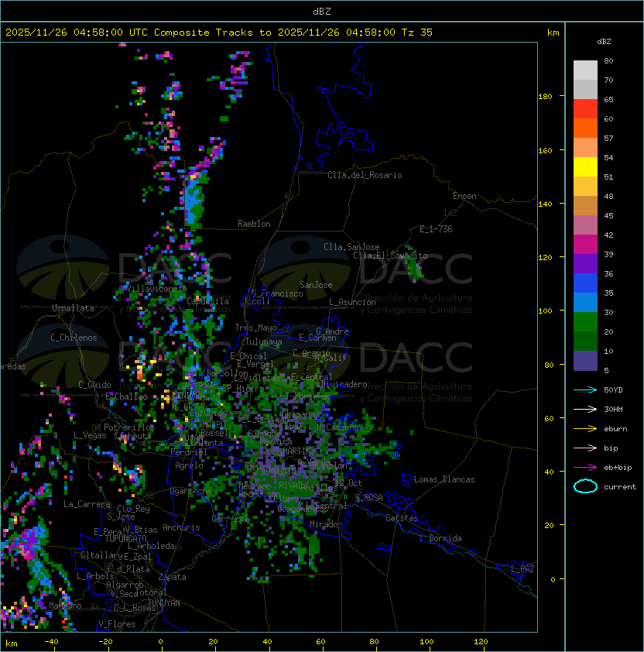Click the 'TUPUNGATO' map label
This screenshot has width=644, height=652.
[x=126, y=538]
